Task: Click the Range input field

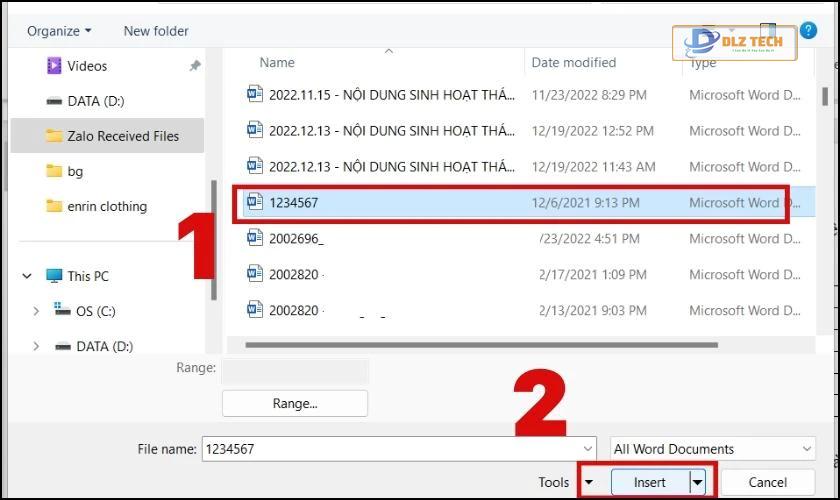Action: click(295, 371)
